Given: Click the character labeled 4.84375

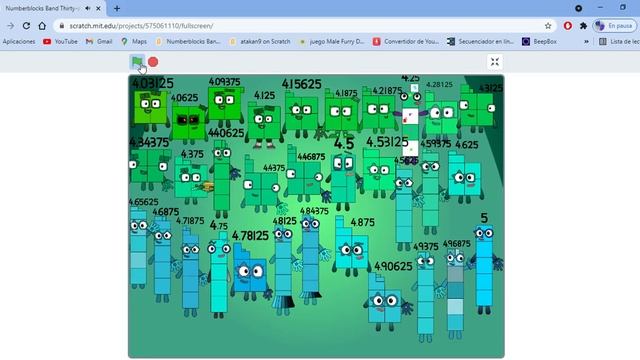Looking at the screenshot, I should tap(311, 260).
